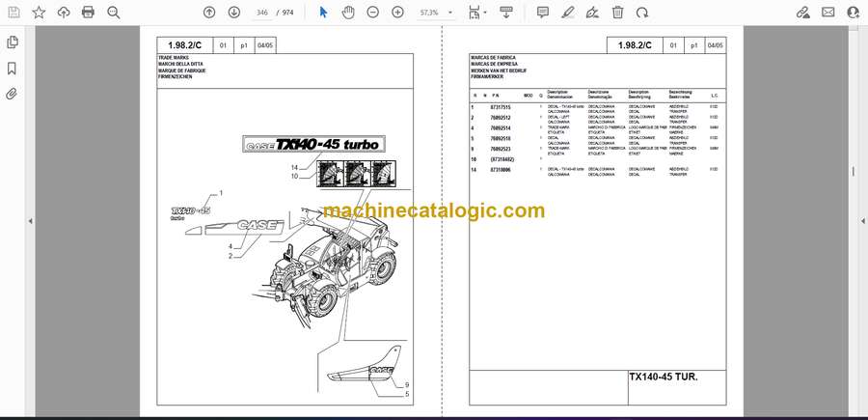
Task: Click the TRADE MARKS heading on left page
Action: (x=174, y=58)
